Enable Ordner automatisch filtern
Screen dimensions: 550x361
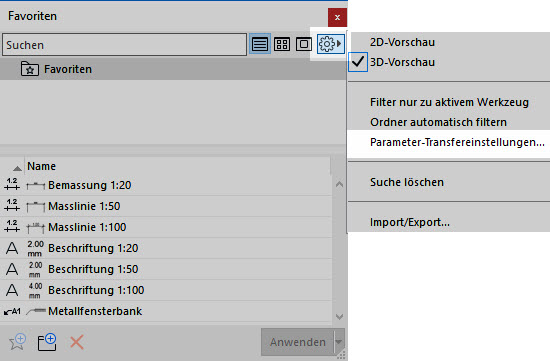click(x=438, y=122)
